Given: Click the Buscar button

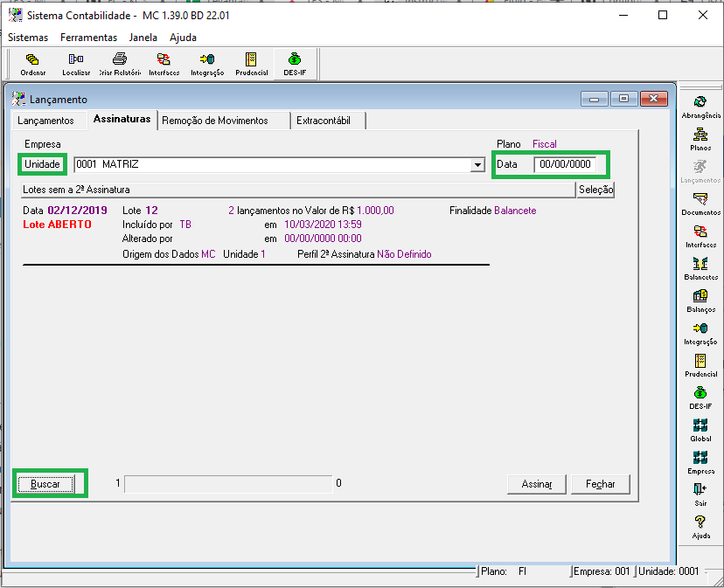Looking at the screenshot, I should coord(45,484).
